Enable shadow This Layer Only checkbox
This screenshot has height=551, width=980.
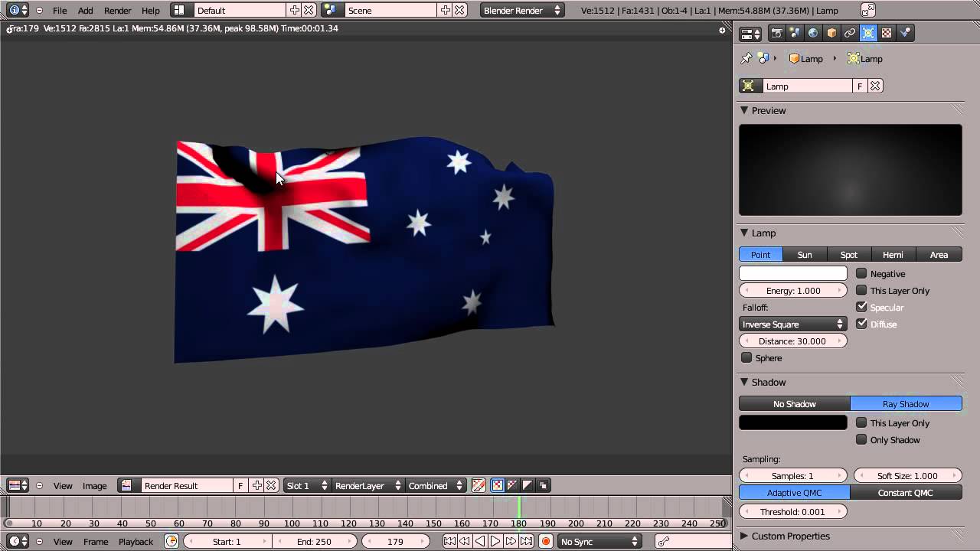pos(861,422)
